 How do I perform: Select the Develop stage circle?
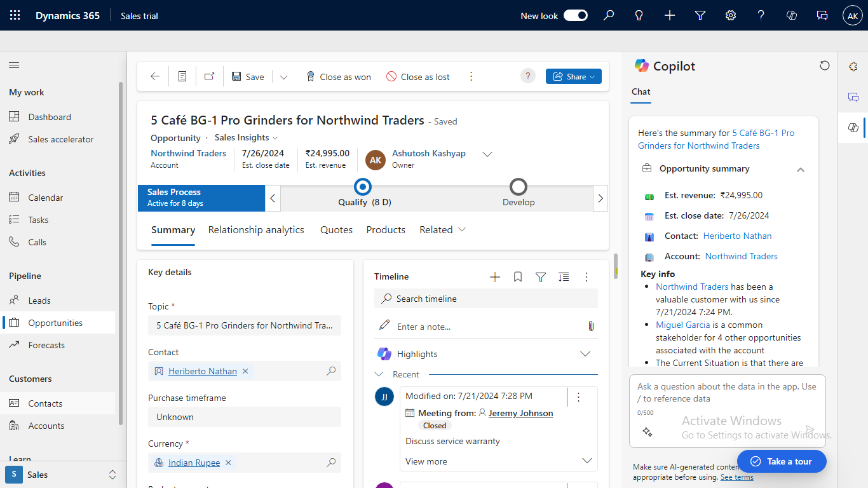(519, 187)
